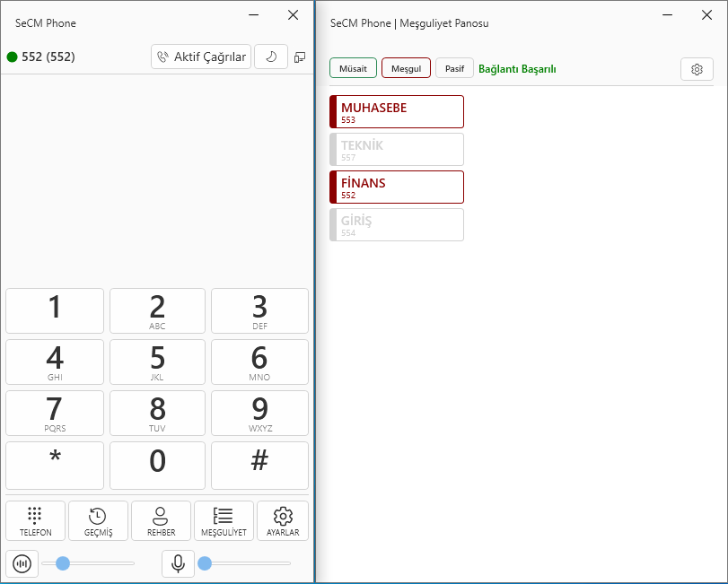Select the MUHASEBE 553 extension tile
728x584 pixels.
coord(397,111)
